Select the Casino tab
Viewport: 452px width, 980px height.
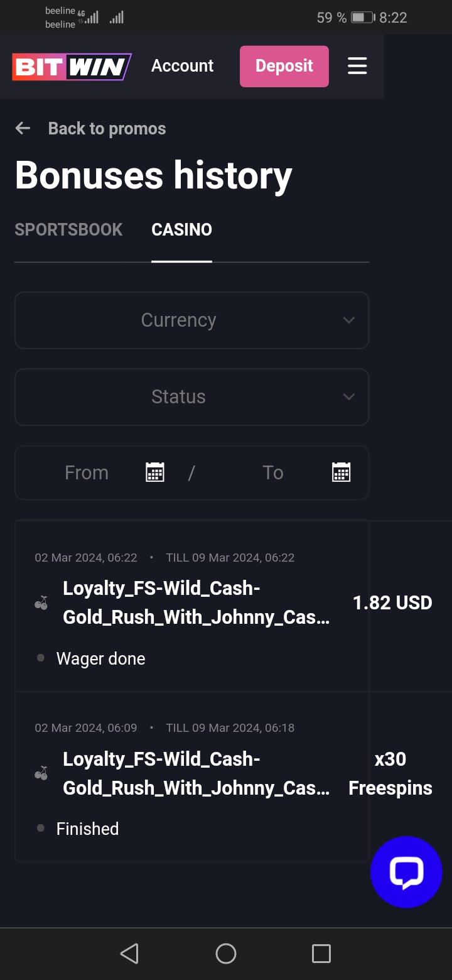tap(181, 230)
